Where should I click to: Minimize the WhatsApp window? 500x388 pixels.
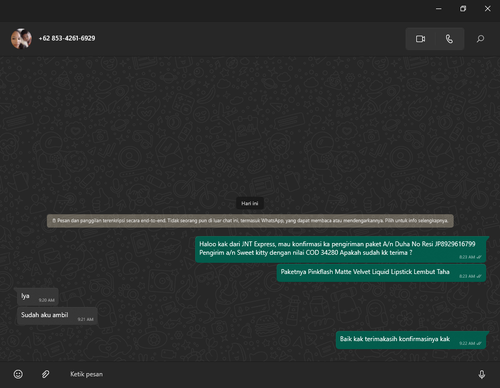(439, 9)
